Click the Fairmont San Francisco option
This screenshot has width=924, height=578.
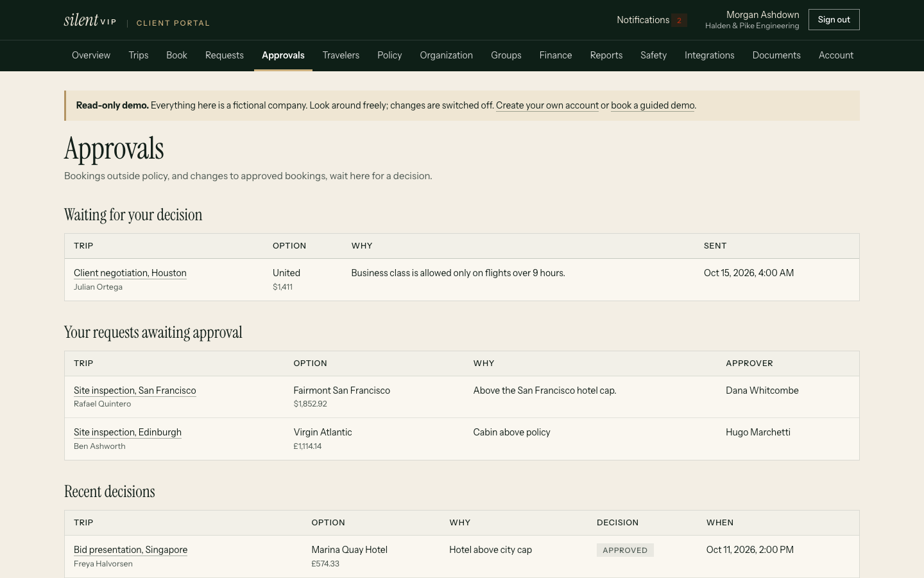341,390
